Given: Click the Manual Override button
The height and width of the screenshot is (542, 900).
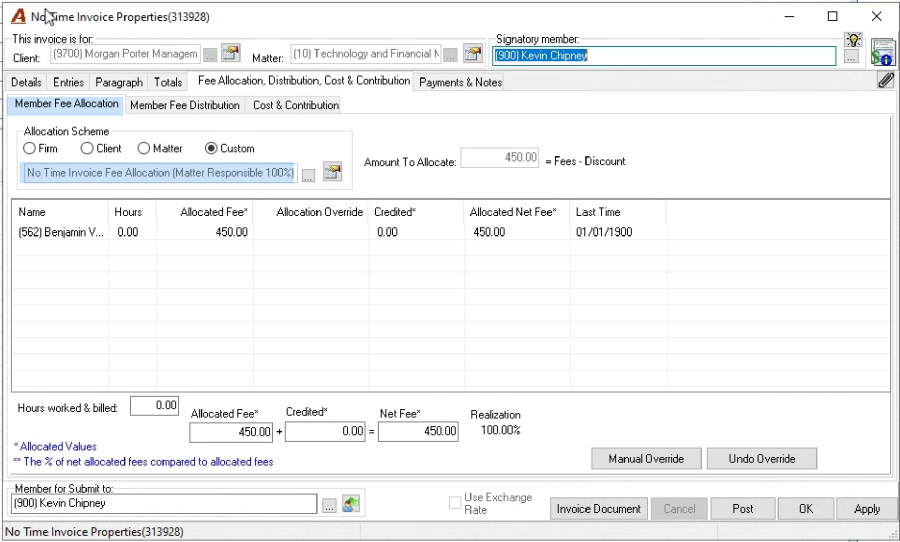Looking at the screenshot, I should (646, 459).
